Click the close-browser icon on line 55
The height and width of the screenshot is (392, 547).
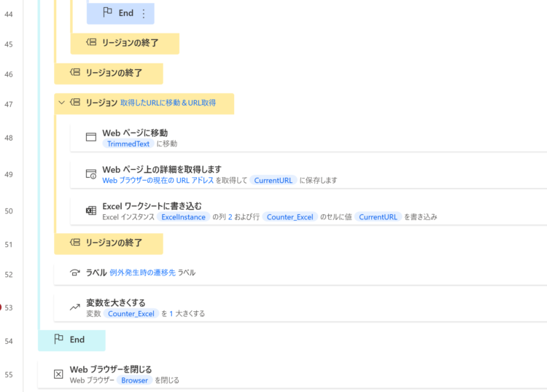click(x=58, y=375)
